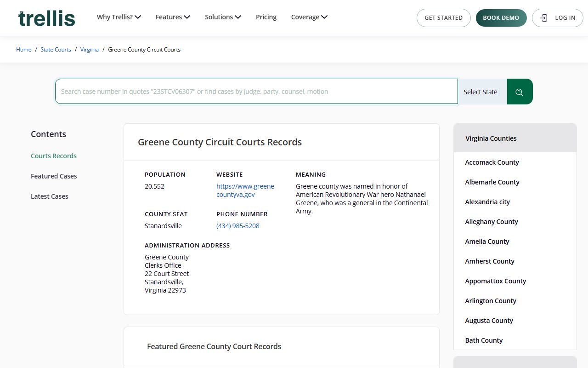588x368 pixels.
Task: Click Home in the breadcrumb
Action: point(23,50)
